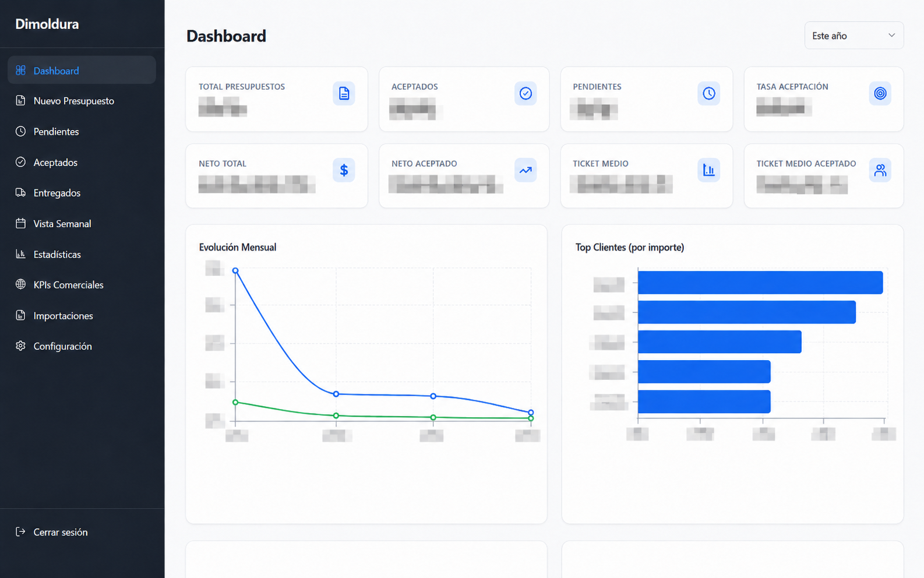Click the checkmark icon in Aceptados card
The height and width of the screenshot is (578, 924).
526,93
